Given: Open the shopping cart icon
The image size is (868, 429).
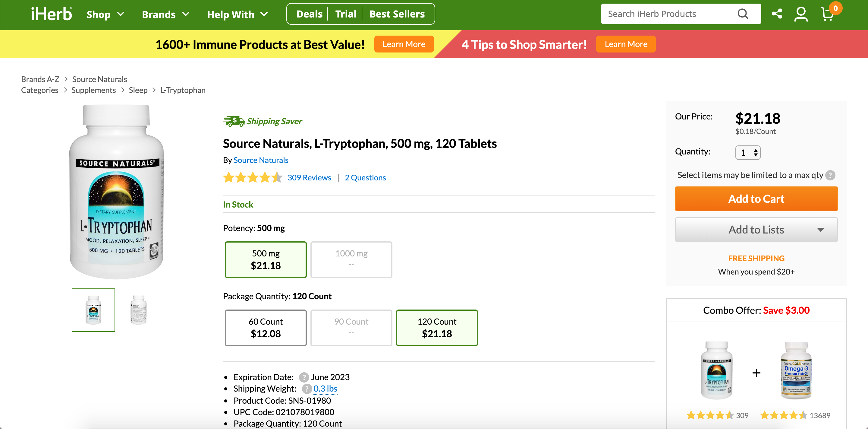Looking at the screenshot, I should [828, 14].
